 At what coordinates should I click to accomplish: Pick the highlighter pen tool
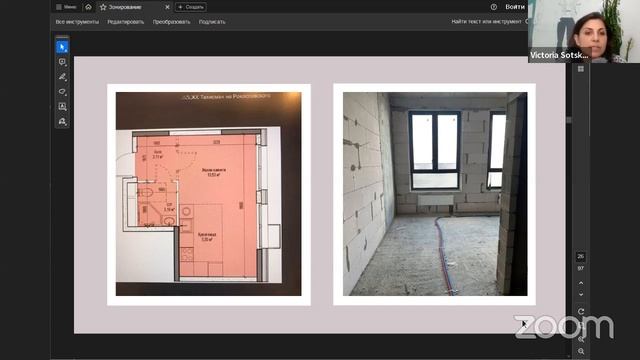click(x=62, y=77)
